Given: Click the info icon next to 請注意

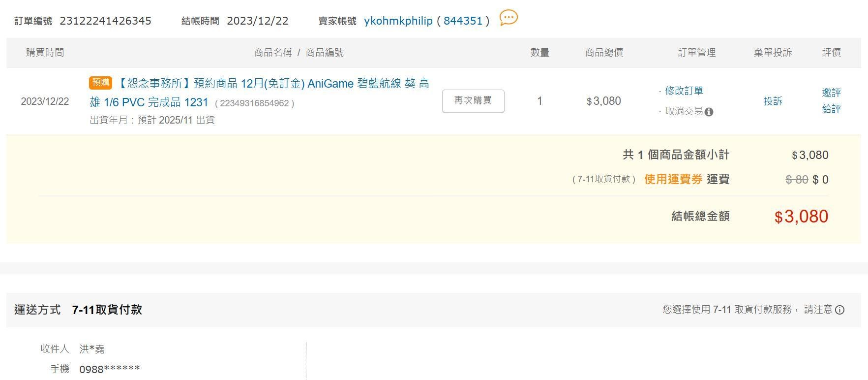Looking at the screenshot, I should click(840, 310).
